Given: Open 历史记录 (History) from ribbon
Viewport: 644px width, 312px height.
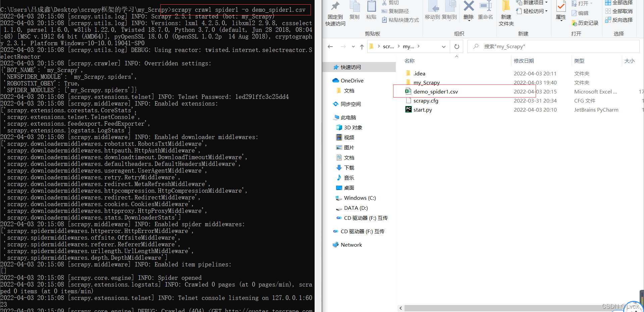Looking at the screenshot, I should tap(585, 23).
